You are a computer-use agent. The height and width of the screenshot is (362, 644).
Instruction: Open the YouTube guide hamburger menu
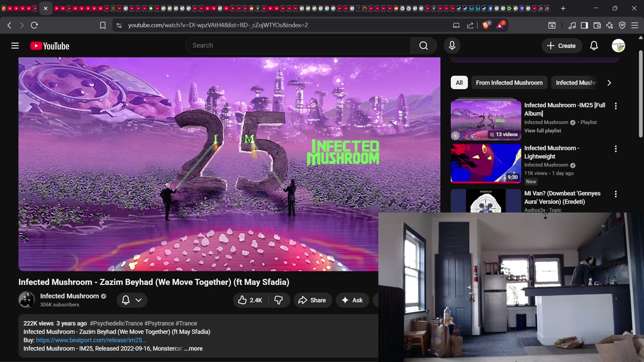[15, 46]
